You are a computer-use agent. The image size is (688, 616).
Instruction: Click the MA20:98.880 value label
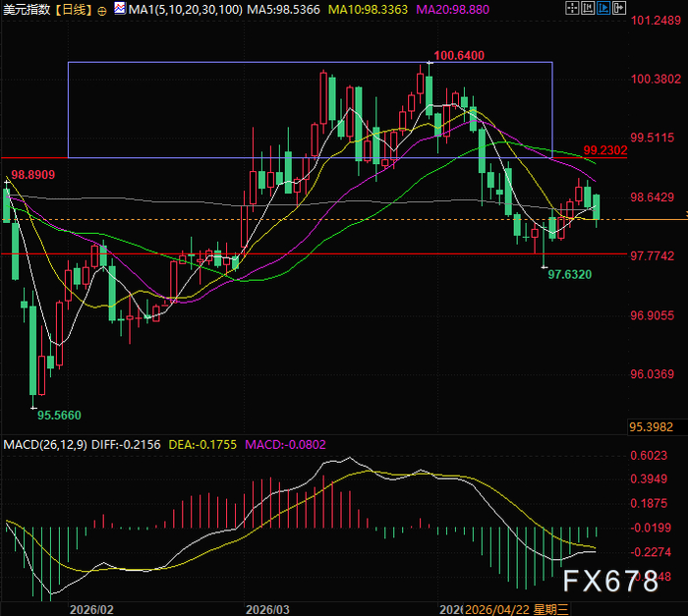click(x=452, y=9)
